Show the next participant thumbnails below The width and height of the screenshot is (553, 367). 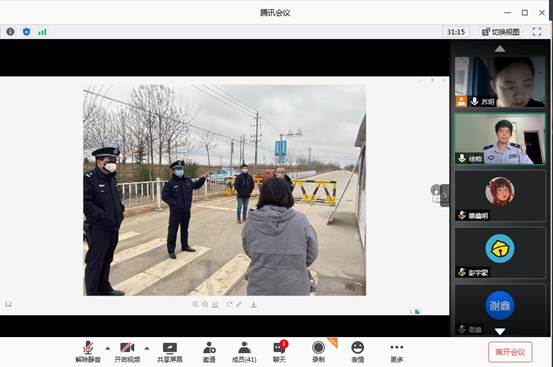pyautogui.click(x=500, y=331)
